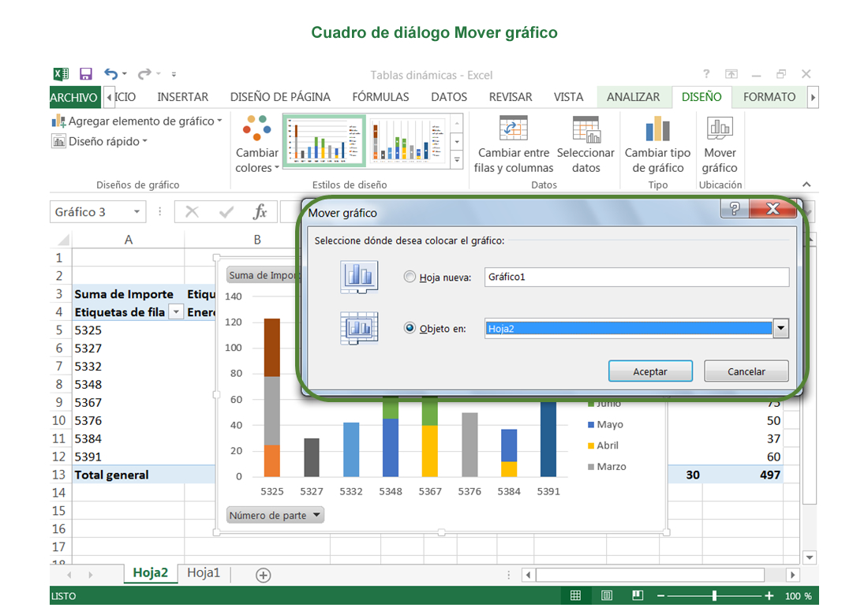
Task: Click the Seleccionar datos icon
Action: 586,129
